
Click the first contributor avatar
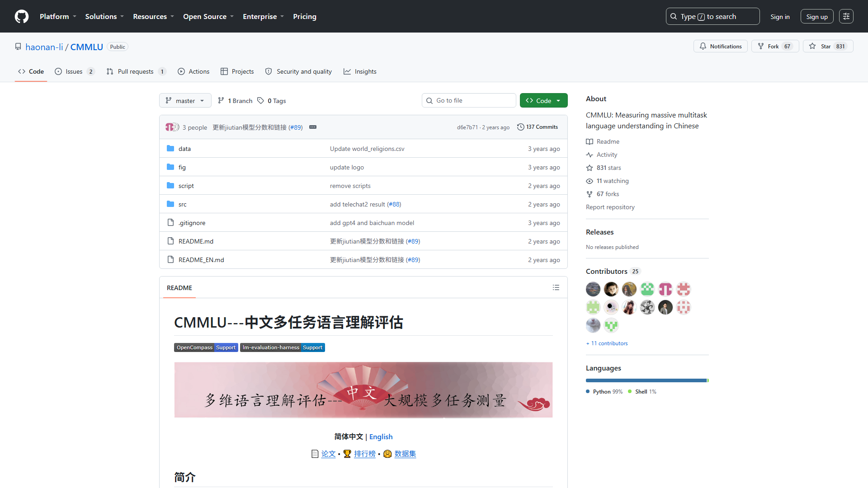click(x=593, y=289)
